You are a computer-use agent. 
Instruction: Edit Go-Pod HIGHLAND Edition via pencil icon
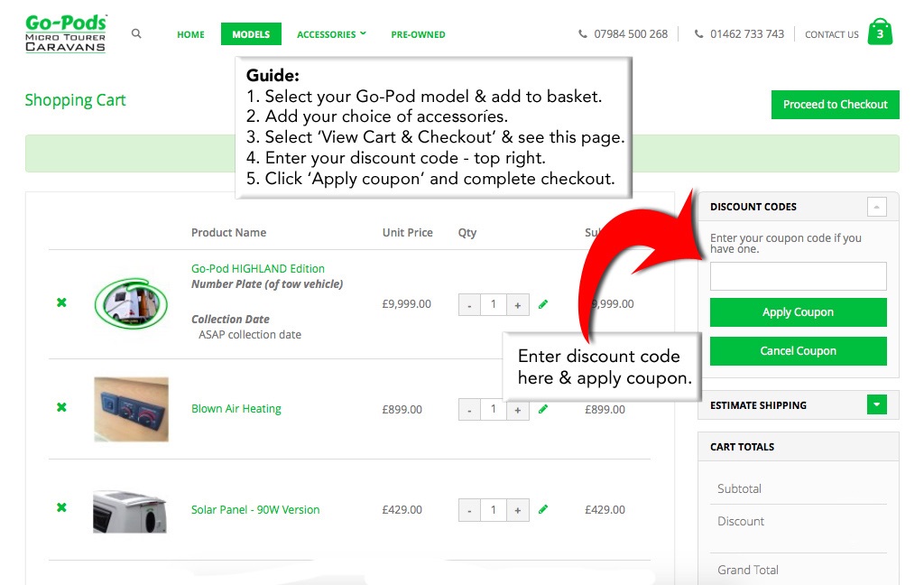click(x=542, y=304)
